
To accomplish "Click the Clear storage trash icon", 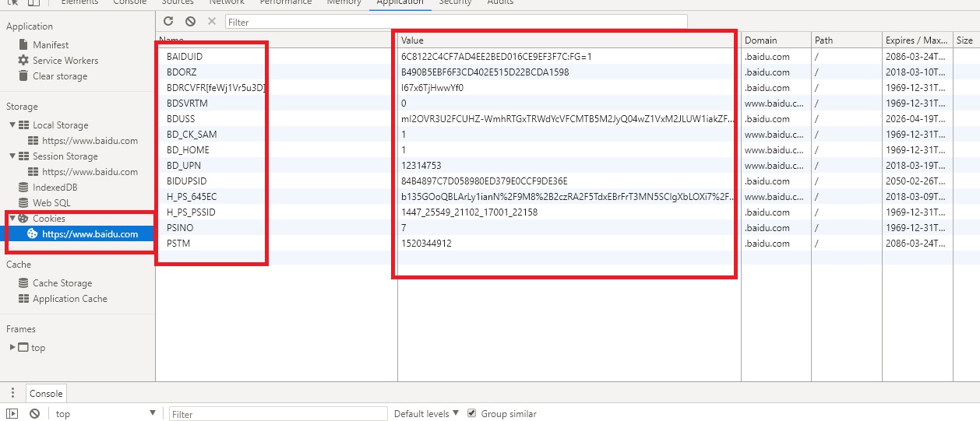I will [24, 76].
